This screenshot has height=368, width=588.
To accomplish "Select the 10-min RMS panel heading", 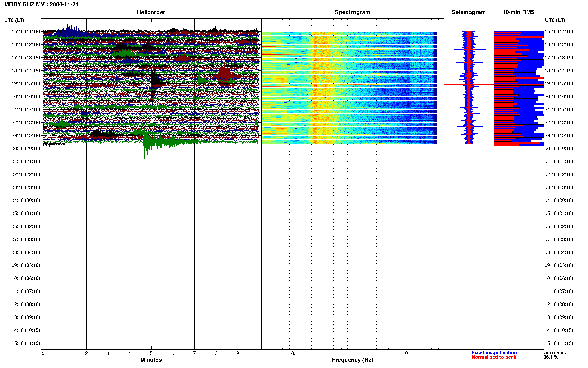I will tap(518, 12).
